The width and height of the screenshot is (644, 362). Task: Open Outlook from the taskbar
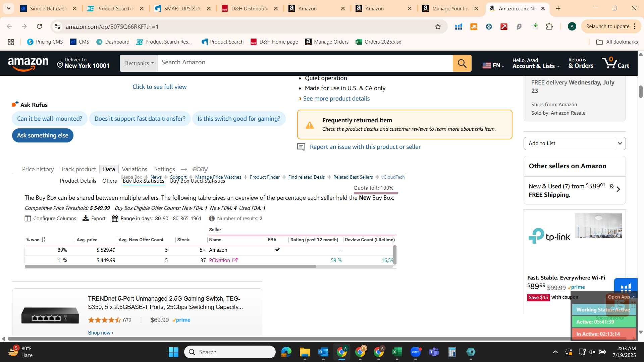323,352
